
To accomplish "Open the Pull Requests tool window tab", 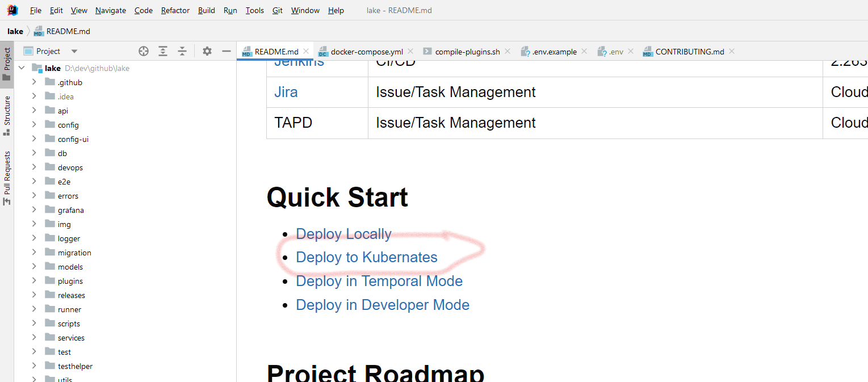I will click(7, 178).
